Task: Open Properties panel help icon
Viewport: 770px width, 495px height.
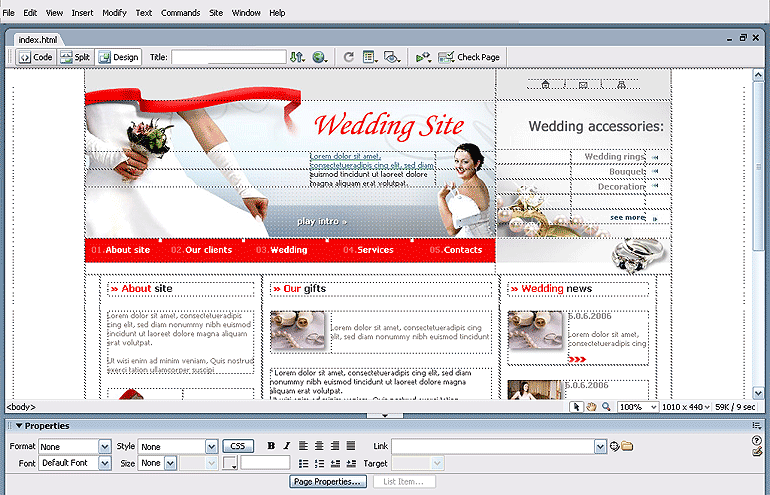Action: [x=757, y=440]
